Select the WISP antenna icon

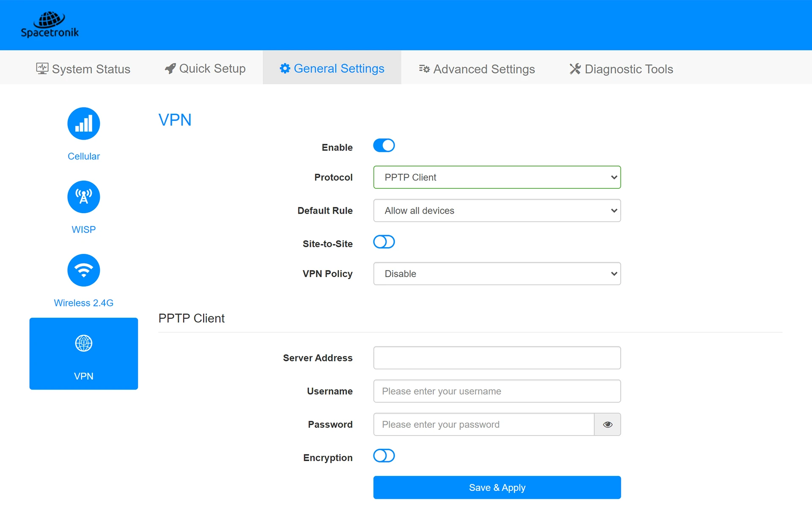click(84, 197)
